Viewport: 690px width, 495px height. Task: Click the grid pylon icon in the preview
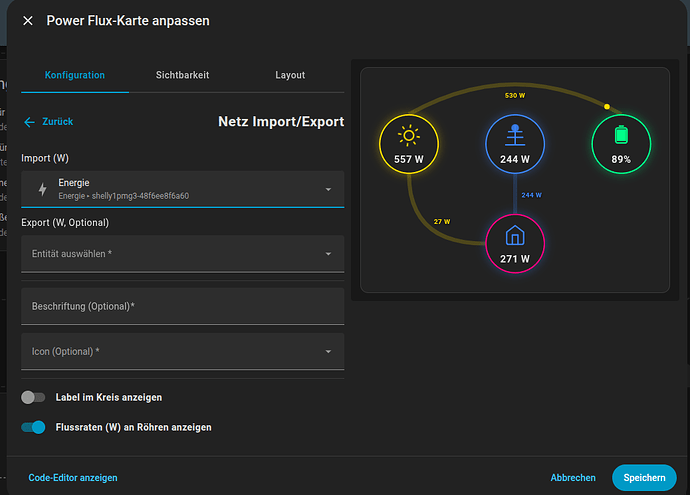515,135
